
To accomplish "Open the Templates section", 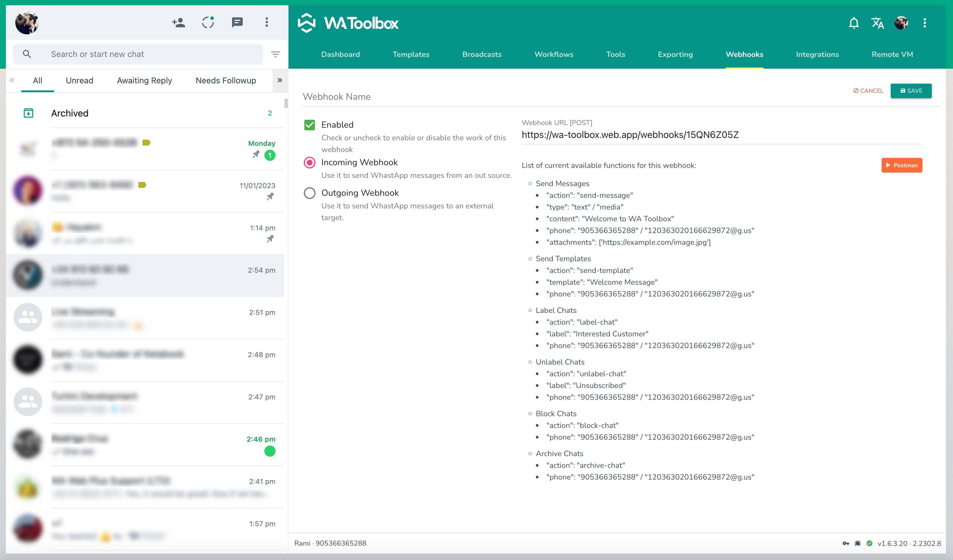I will 411,54.
